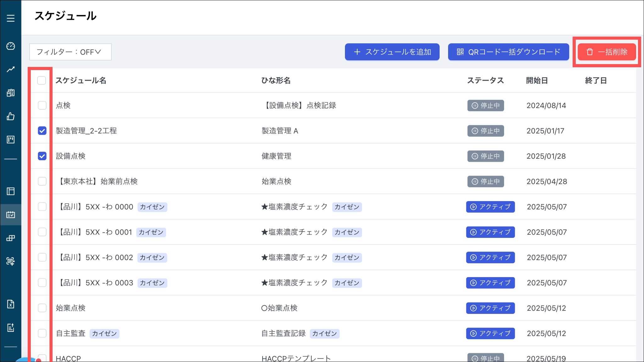Viewport: 644px width, 362px height.
Task: Open the thumbs-up sidebar icon
Action: point(11,116)
